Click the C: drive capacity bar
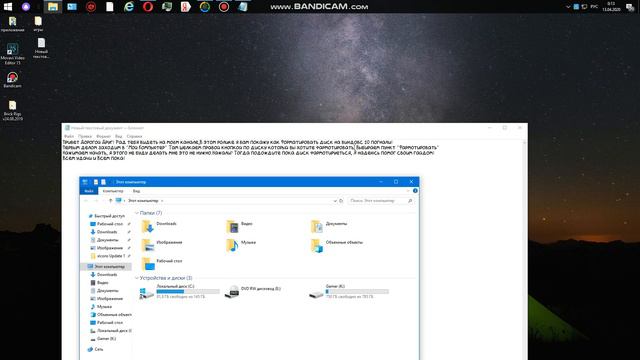This screenshot has width=640, height=360. coord(188,291)
